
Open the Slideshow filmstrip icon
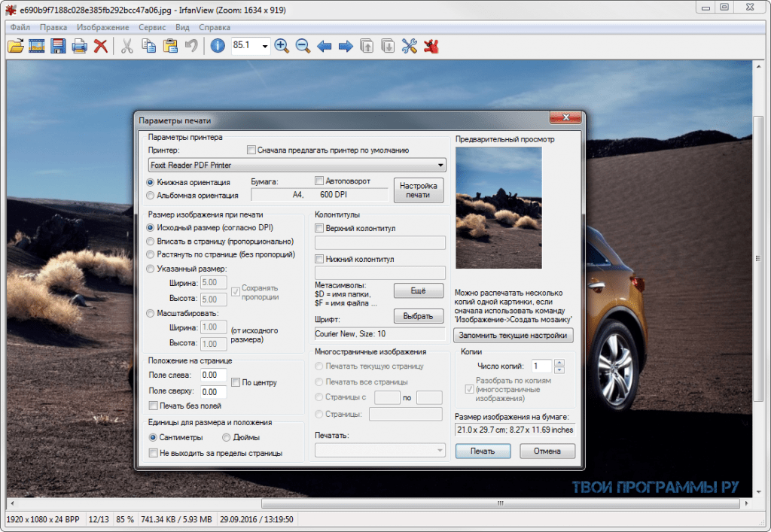point(36,47)
